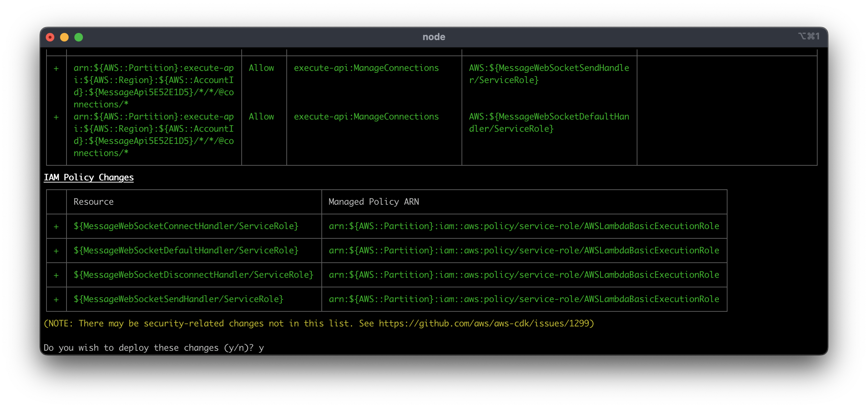Click the ⌥⌘1 shortcut indicator in title bar
868x408 pixels.
[x=808, y=36]
